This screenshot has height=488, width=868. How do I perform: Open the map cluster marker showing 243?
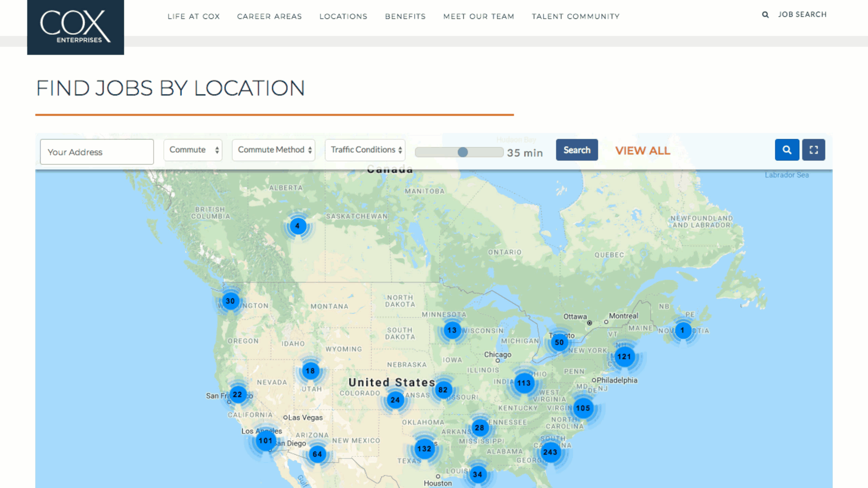click(550, 452)
